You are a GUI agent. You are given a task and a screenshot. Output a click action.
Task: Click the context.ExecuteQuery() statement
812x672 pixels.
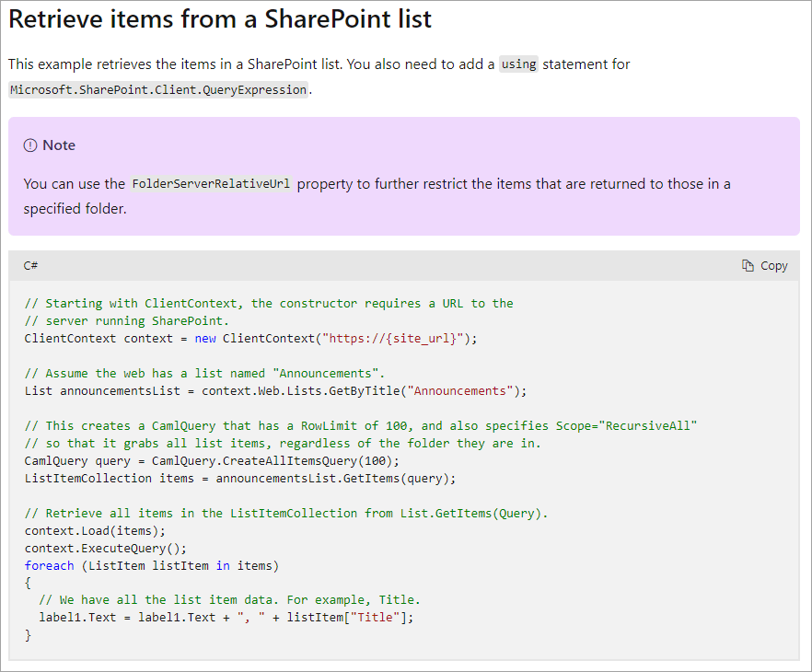click(102, 548)
